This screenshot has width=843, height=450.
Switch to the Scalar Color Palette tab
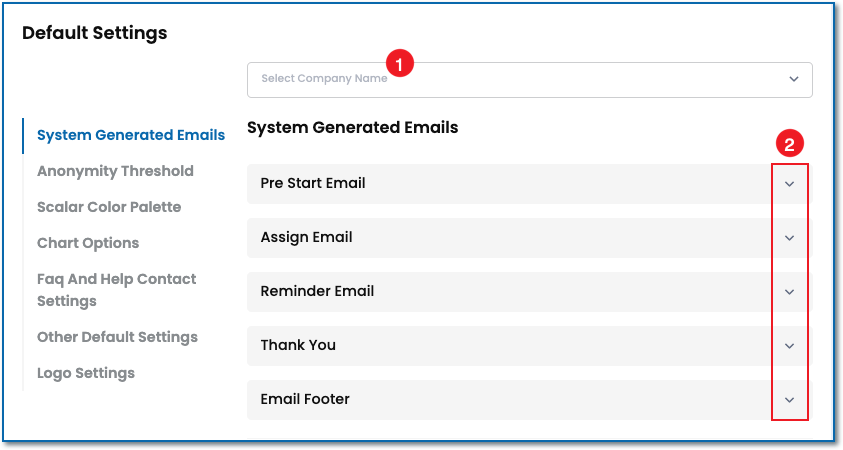[x=109, y=207]
